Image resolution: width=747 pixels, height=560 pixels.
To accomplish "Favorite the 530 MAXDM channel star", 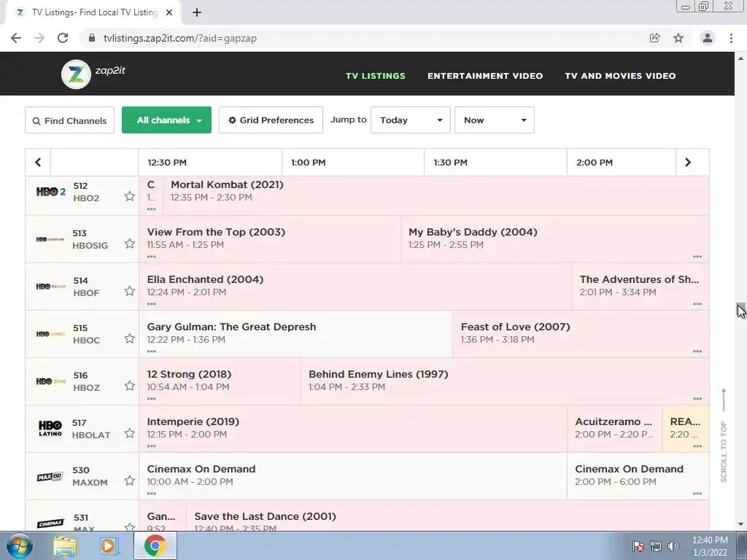I will [130, 481].
